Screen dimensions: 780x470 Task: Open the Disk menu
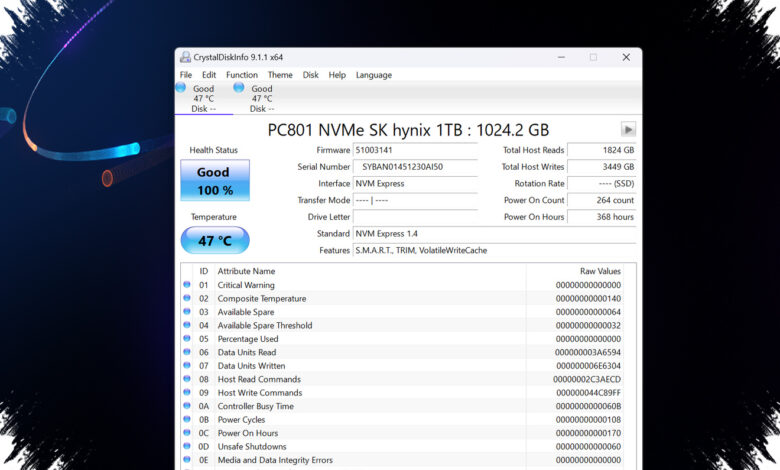[310, 75]
